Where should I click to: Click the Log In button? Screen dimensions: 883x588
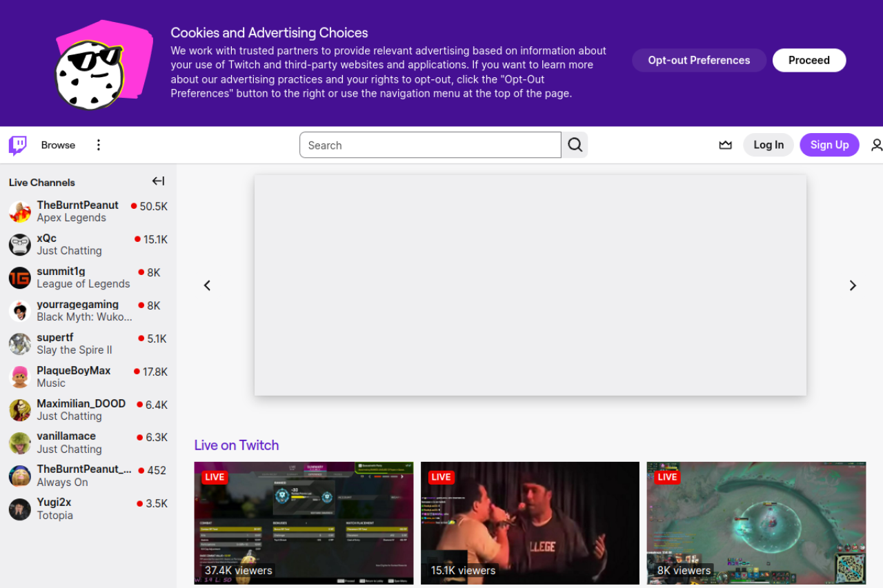(x=768, y=145)
